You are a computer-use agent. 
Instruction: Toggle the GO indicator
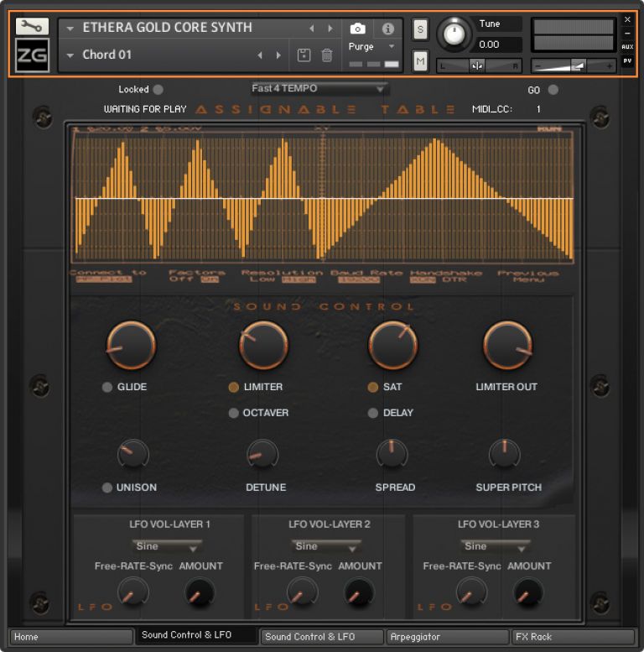point(553,90)
